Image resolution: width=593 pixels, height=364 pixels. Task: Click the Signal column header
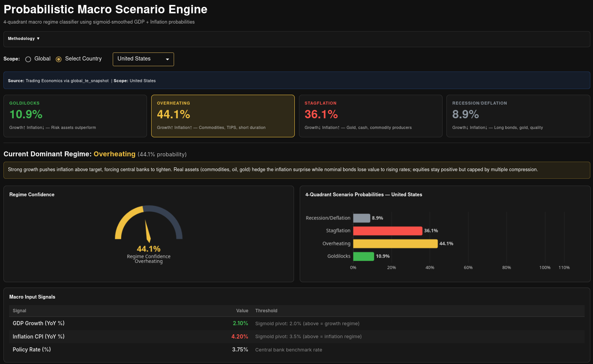(19, 311)
